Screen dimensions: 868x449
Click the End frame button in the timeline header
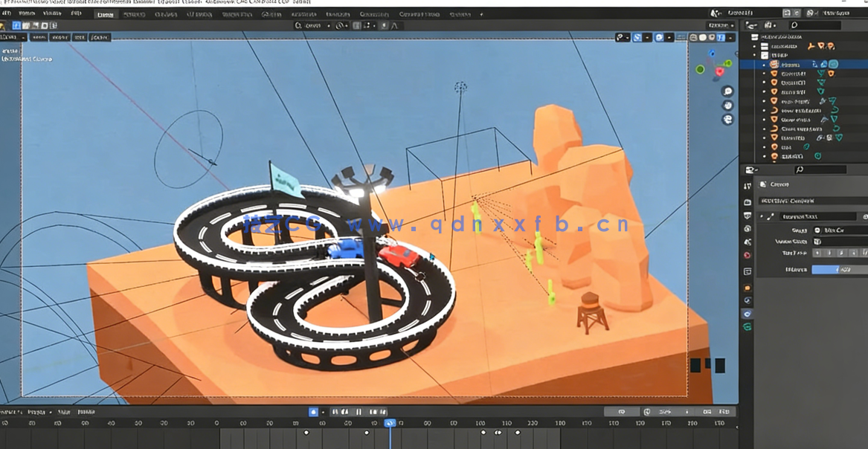point(724,411)
